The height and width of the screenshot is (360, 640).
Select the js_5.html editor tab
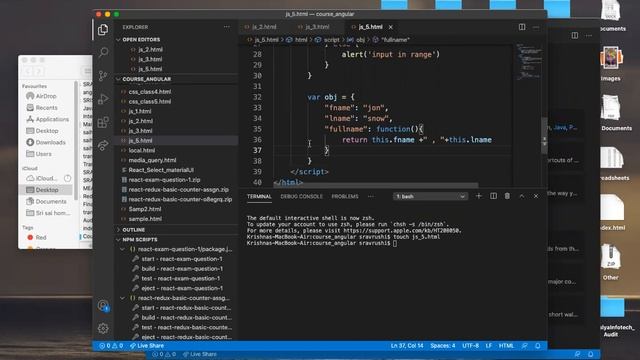pos(370,27)
